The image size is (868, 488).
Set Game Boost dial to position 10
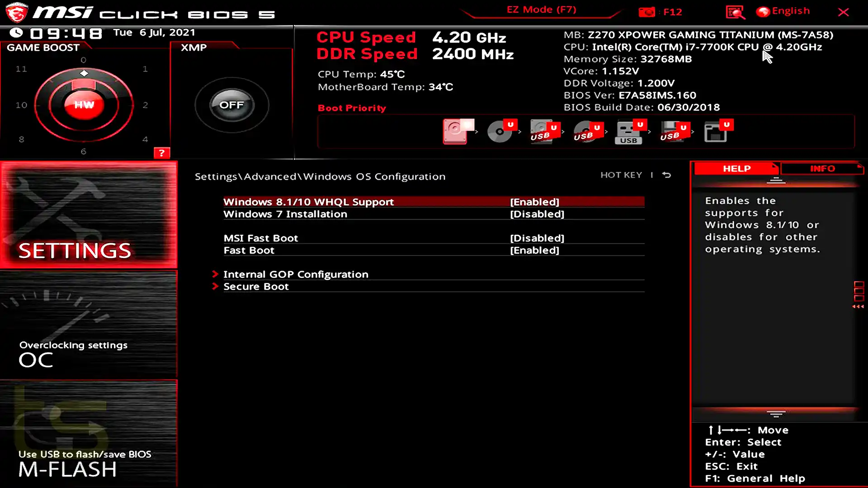point(21,105)
